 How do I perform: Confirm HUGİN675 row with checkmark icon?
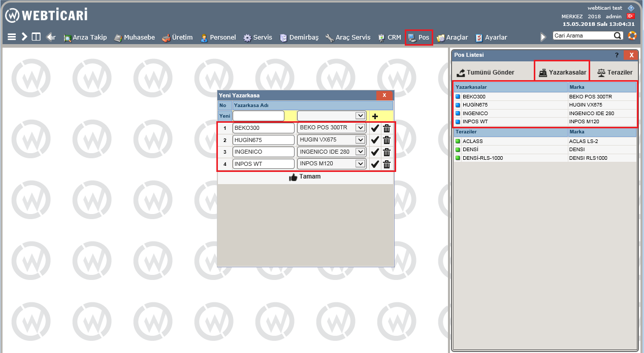(x=375, y=140)
